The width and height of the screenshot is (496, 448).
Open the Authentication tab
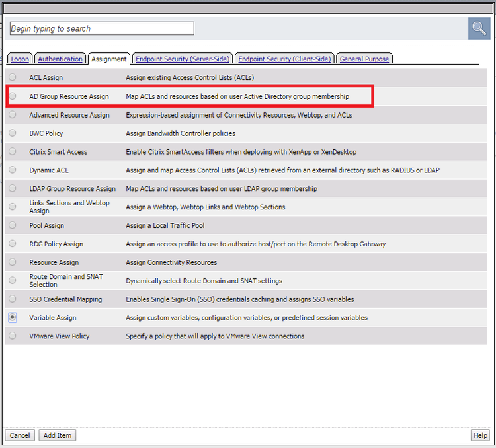(60, 59)
